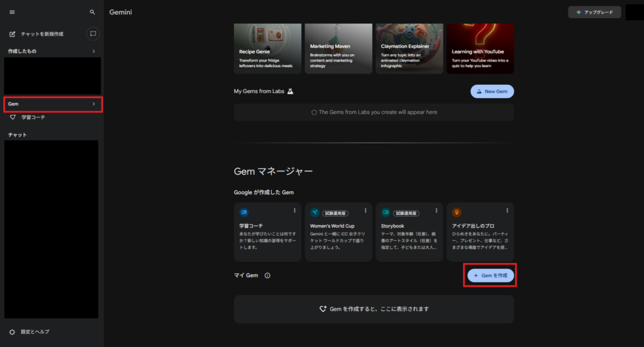Open three-dot menu on Women's World Cup card
The height and width of the screenshot is (347, 644).
[x=365, y=211]
